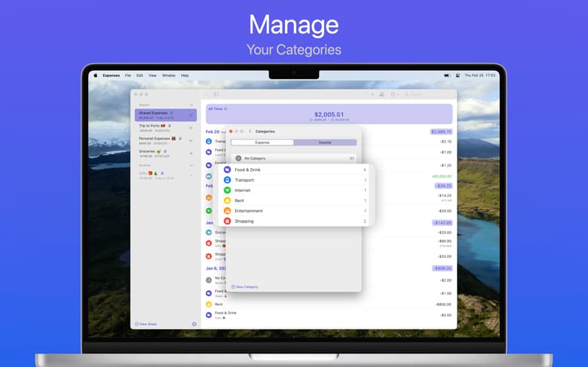Image resolution: width=588 pixels, height=367 pixels.
Task: Add a new expense with plus icon
Action: [372, 94]
